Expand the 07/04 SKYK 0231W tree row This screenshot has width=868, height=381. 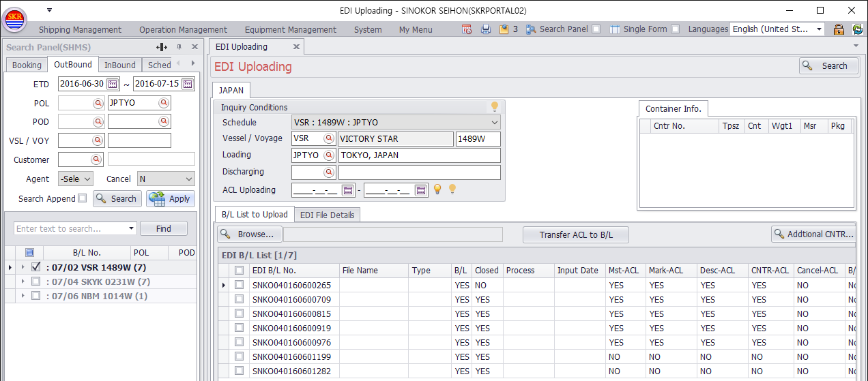tap(23, 281)
